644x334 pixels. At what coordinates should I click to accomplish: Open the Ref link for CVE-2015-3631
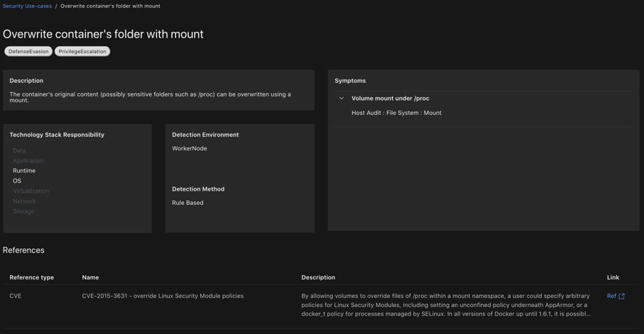click(x=611, y=296)
